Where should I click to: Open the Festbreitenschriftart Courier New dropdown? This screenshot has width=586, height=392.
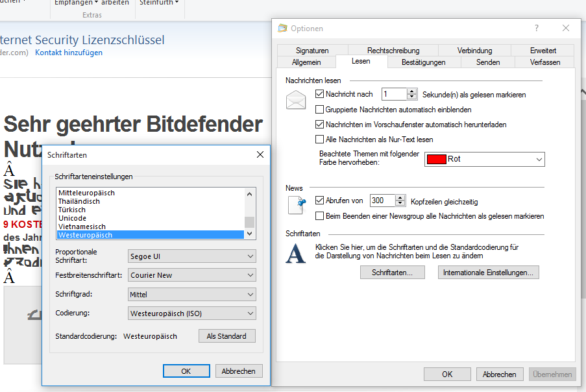click(191, 275)
